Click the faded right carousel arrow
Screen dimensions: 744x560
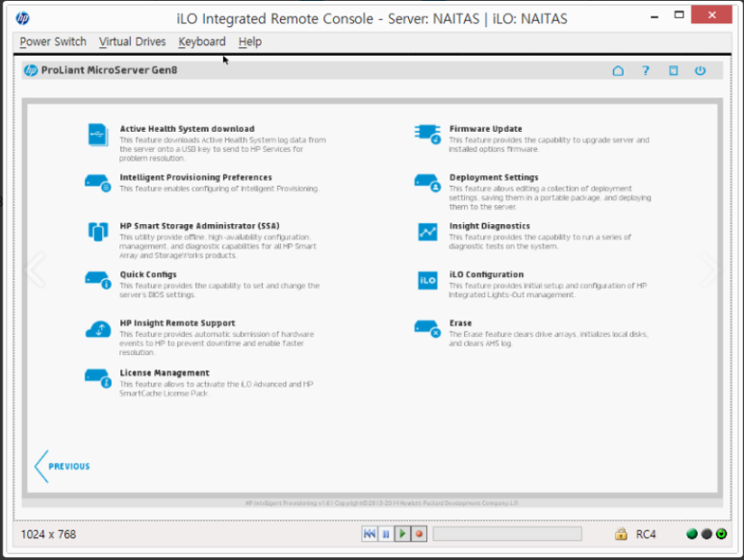tap(710, 269)
